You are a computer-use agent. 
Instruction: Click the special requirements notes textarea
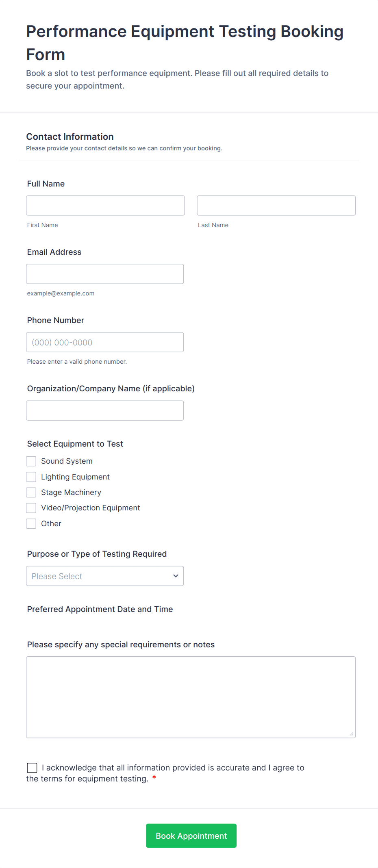pos(191,697)
